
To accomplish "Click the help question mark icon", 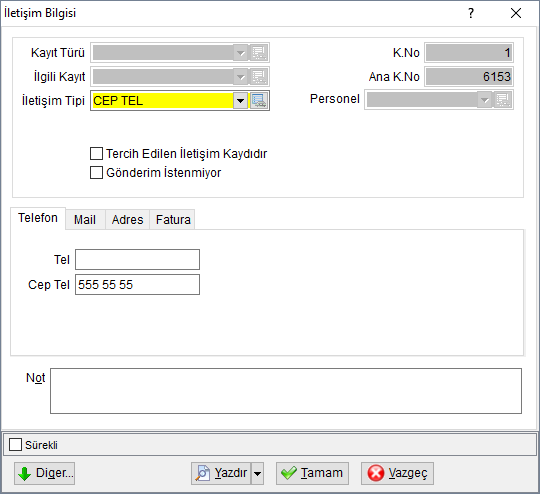I will coord(471,13).
